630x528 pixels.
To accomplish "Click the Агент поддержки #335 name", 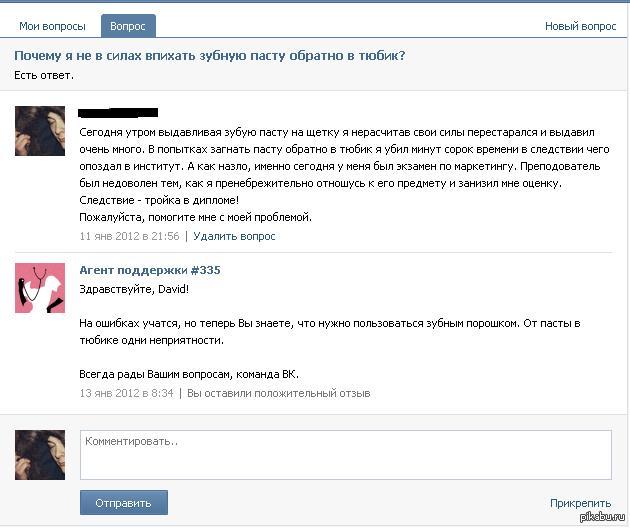I will click(150, 270).
